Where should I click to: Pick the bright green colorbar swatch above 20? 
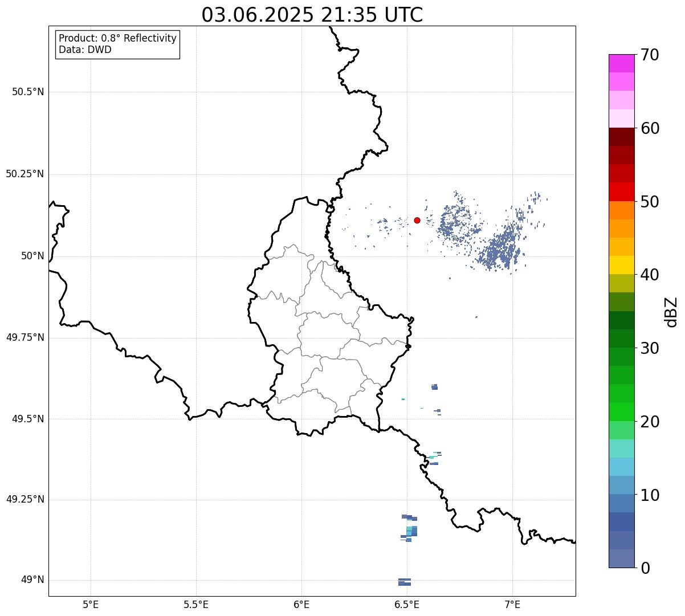(621, 411)
